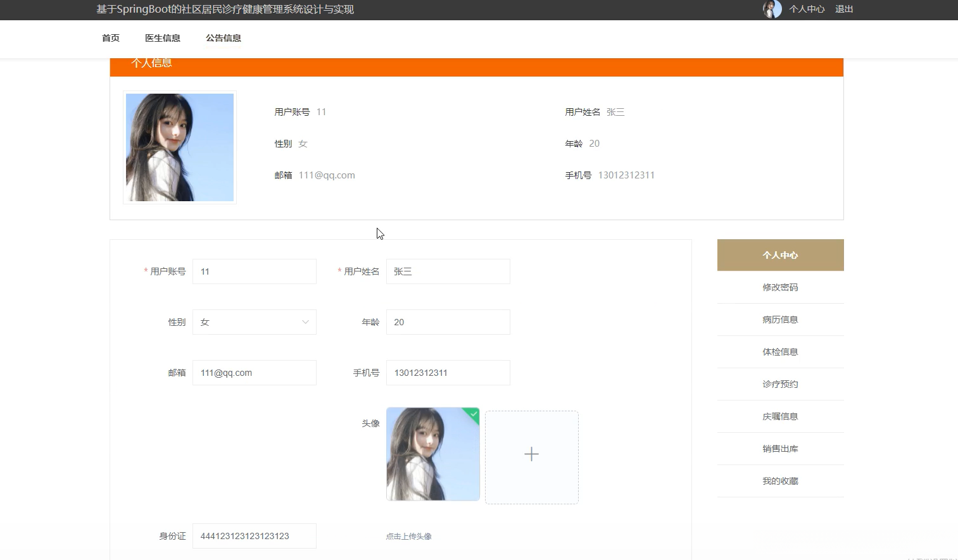Click the 身份证 ID number input field
This screenshot has height=560, width=958.
(253, 536)
